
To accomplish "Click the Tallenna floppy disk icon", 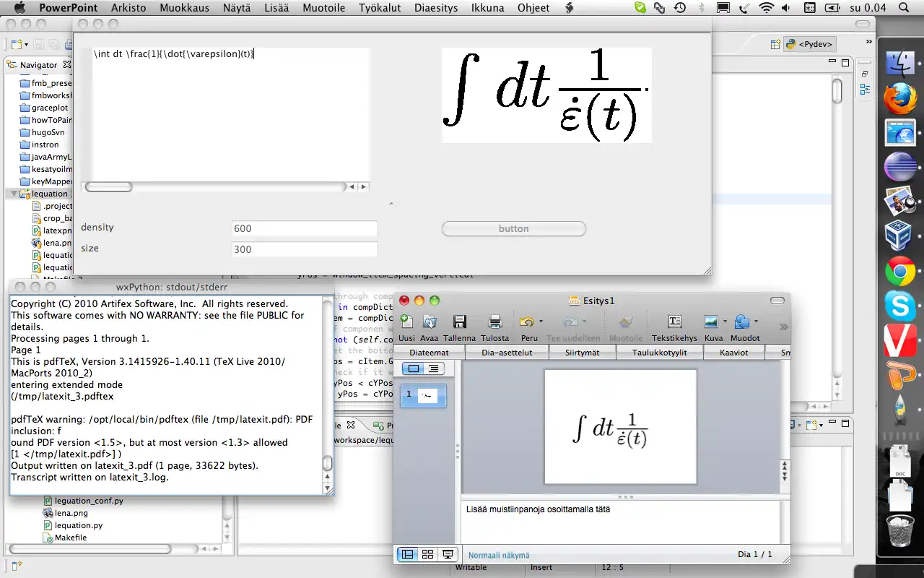I will pos(459,322).
